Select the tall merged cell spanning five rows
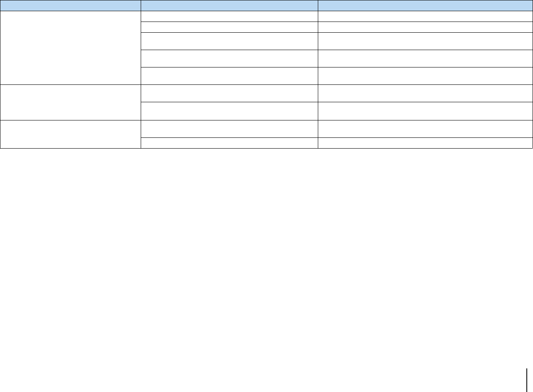 [70, 48]
